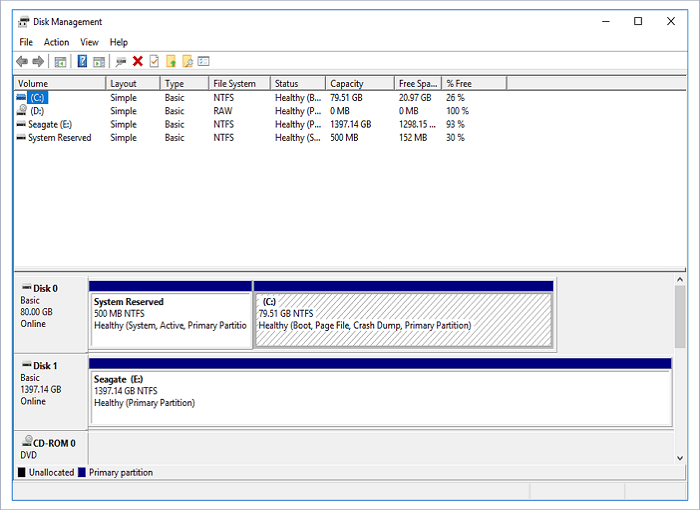Image resolution: width=700 pixels, height=510 pixels.
Task: Click the folder with magnifier toolbar icon
Action: coord(186,61)
